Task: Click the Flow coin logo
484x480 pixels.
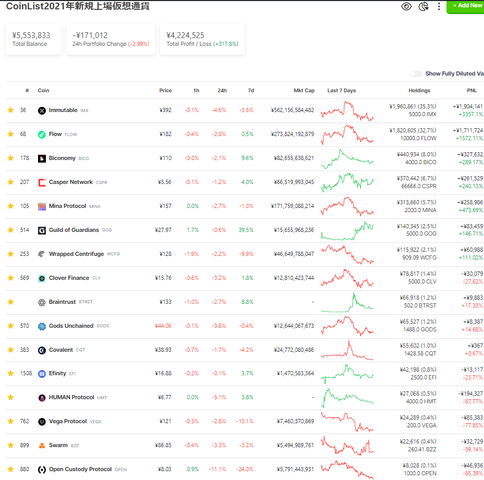Action: (42, 135)
